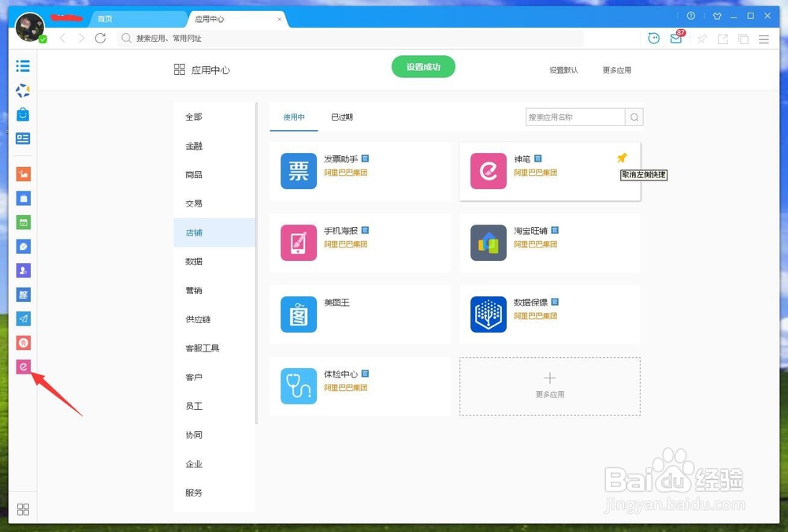The image size is (788, 532).
Task: Click the colorful pinwheel sidebar icon
Action: coord(23,91)
